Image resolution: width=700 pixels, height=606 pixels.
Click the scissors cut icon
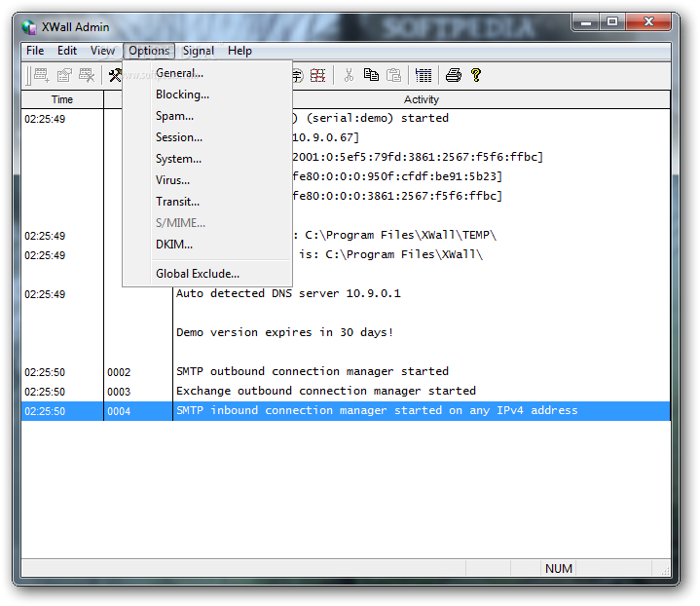point(349,75)
